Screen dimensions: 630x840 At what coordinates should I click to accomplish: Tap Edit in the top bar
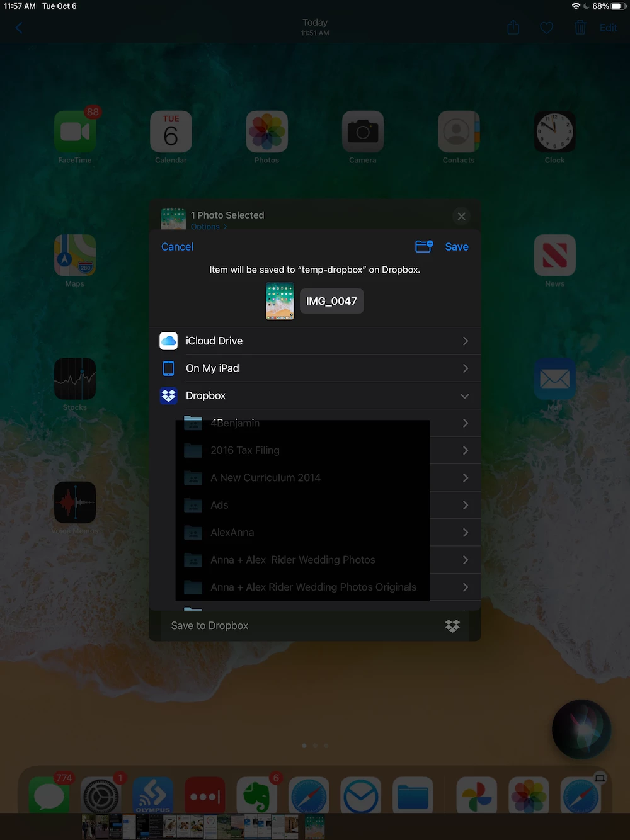[608, 28]
